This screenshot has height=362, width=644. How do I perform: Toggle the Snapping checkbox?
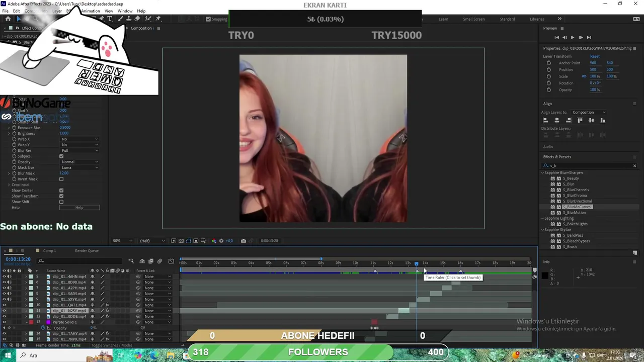[208, 19]
